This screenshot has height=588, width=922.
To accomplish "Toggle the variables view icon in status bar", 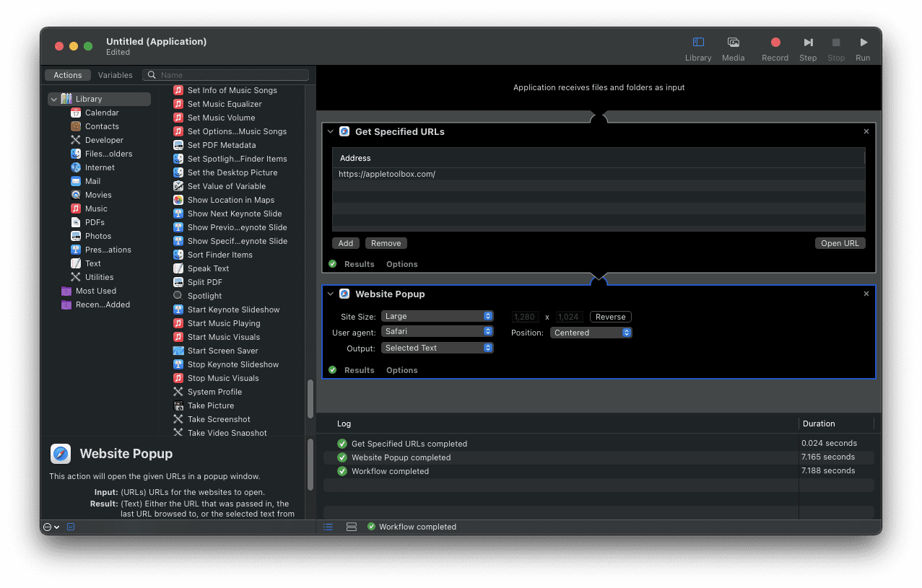I will click(352, 527).
